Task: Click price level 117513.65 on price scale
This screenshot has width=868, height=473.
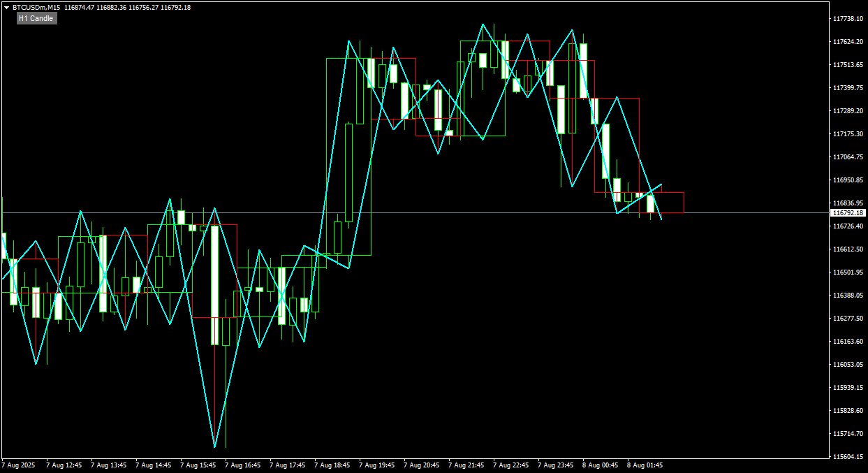Action: click(x=847, y=65)
